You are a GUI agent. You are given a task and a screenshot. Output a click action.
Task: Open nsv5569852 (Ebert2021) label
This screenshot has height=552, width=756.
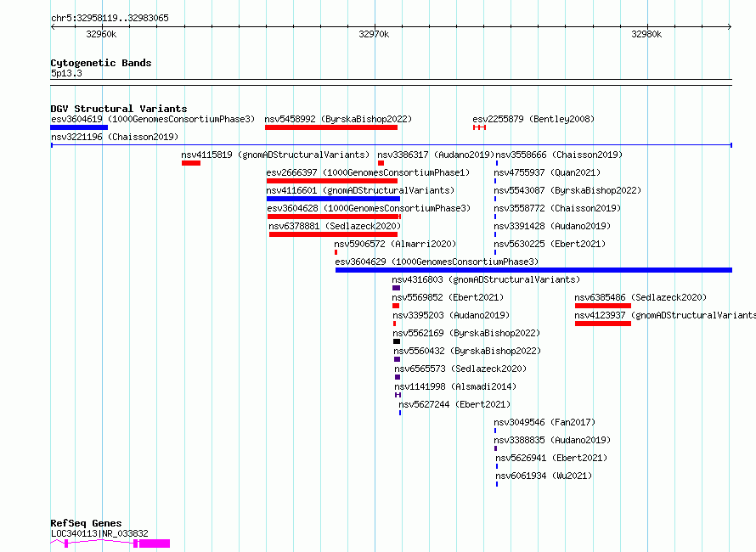(x=448, y=297)
